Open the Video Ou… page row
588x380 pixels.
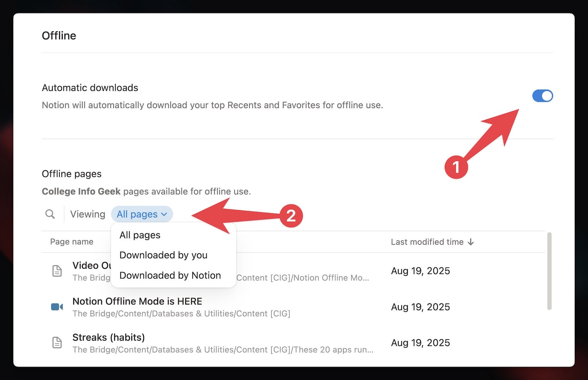coord(293,271)
